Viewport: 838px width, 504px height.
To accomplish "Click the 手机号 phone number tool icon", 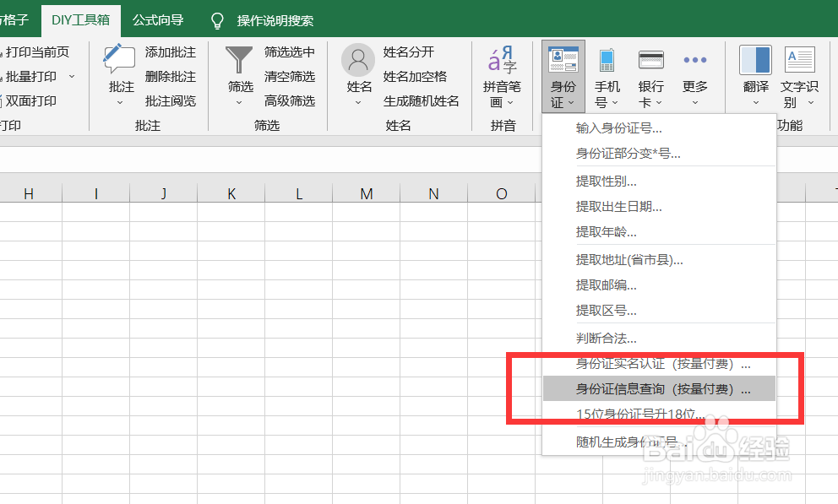I will 609,59.
